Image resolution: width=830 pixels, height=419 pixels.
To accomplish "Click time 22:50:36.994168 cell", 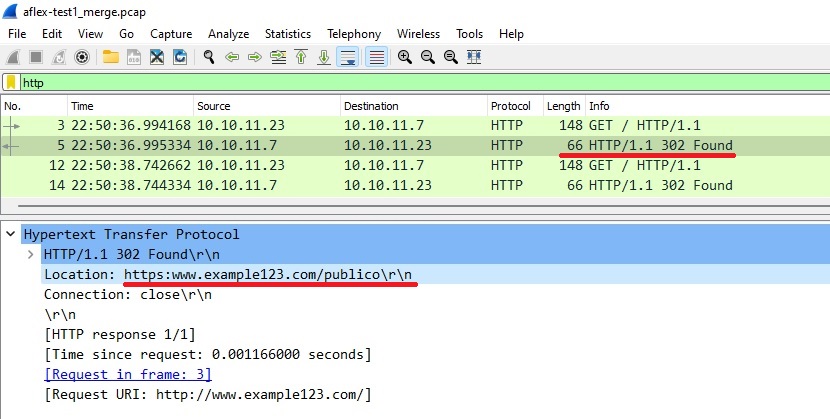I will 131,125.
